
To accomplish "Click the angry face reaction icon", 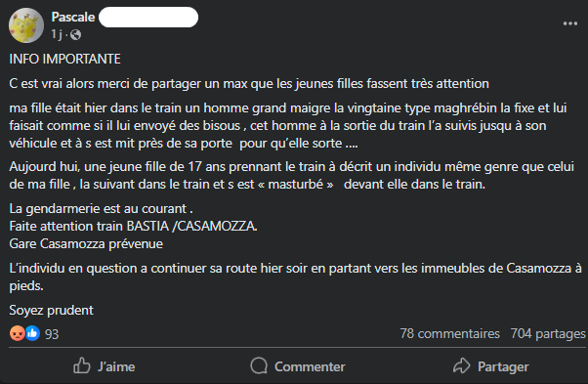I will point(17,333).
